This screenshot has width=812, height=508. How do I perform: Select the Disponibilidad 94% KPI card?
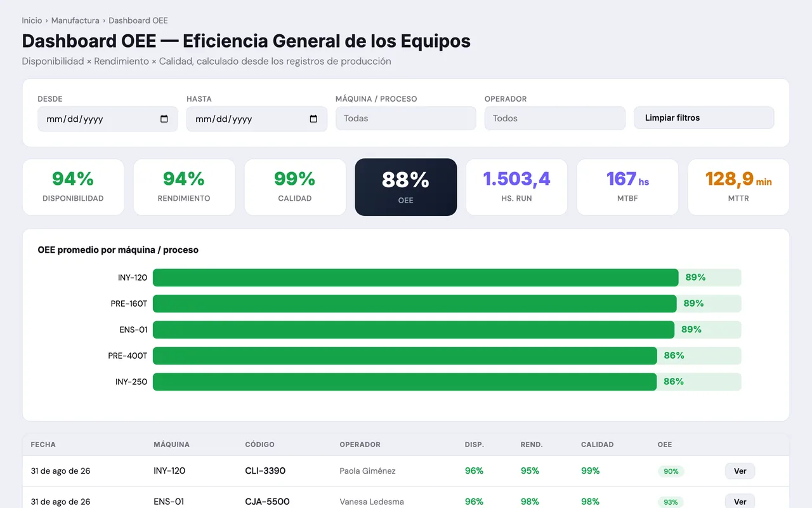coord(73,187)
